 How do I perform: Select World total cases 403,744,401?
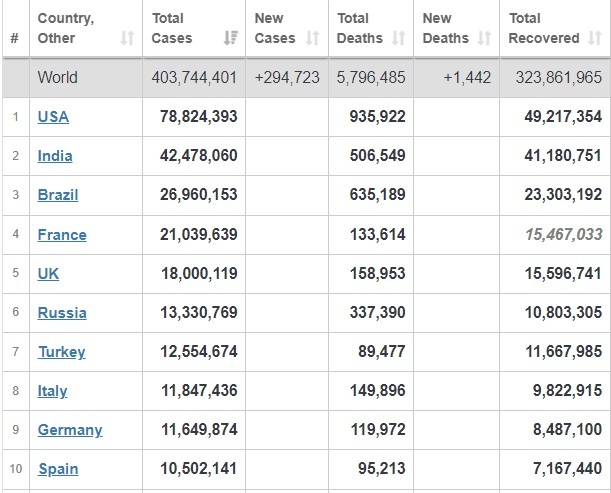(194, 78)
